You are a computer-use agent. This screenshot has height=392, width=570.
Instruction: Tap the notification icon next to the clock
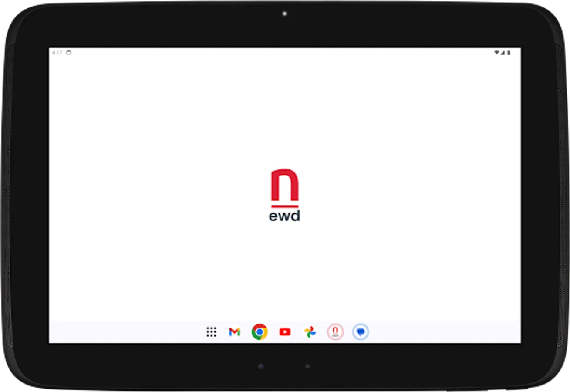[x=69, y=52]
